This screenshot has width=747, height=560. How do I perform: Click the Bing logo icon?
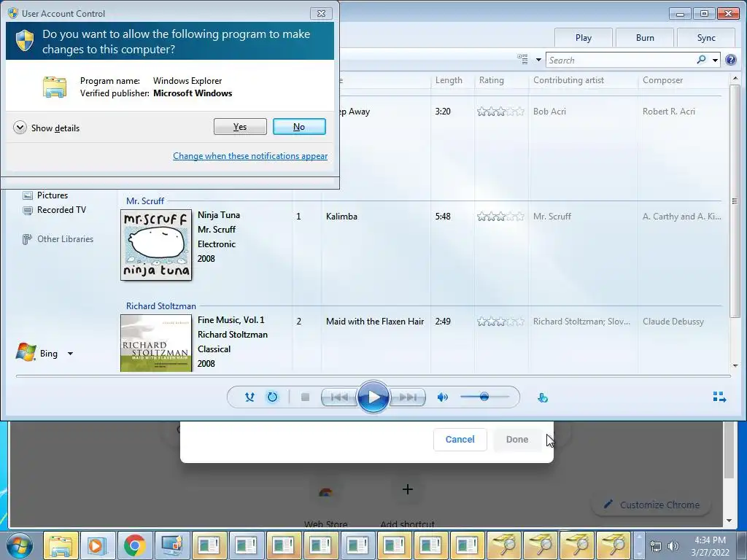(x=26, y=353)
